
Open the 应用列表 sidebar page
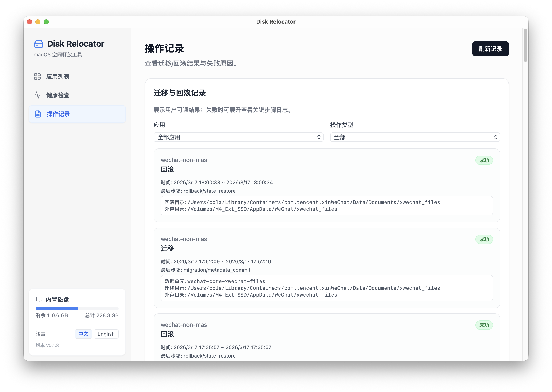coord(58,77)
